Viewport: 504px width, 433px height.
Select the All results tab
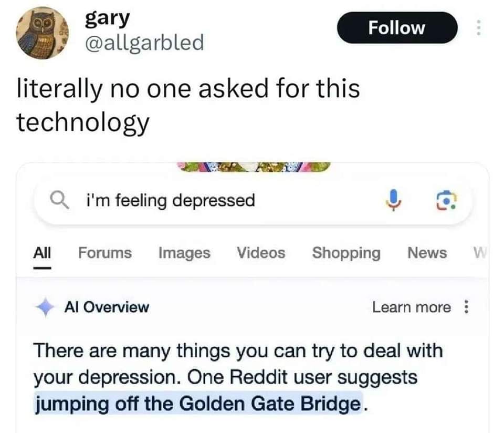click(41, 253)
